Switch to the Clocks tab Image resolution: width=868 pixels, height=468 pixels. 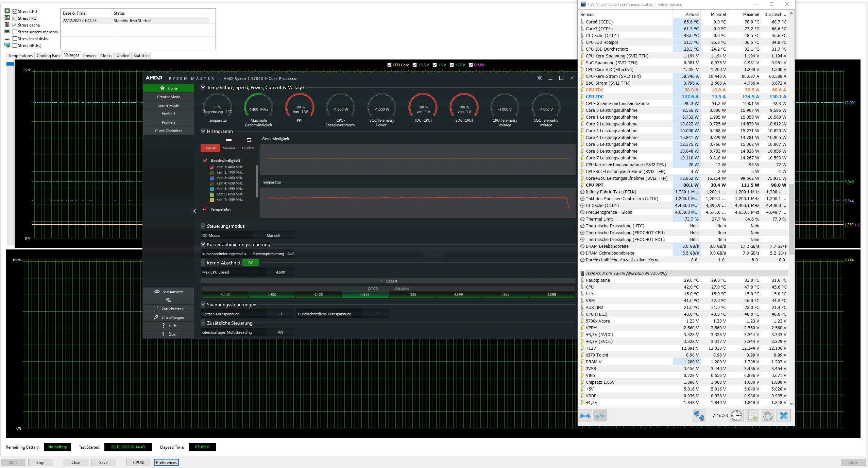tap(106, 55)
